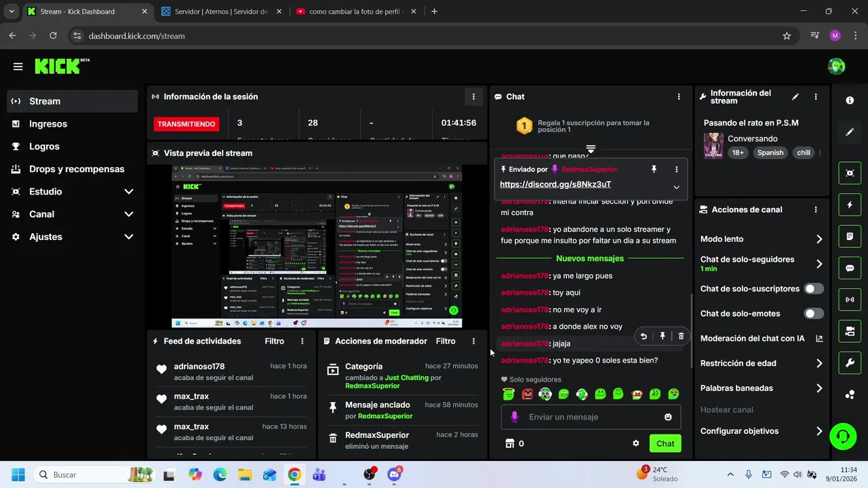The height and width of the screenshot is (488, 868).
Task: Open channel actions three-dot menu
Action: point(816,209)
